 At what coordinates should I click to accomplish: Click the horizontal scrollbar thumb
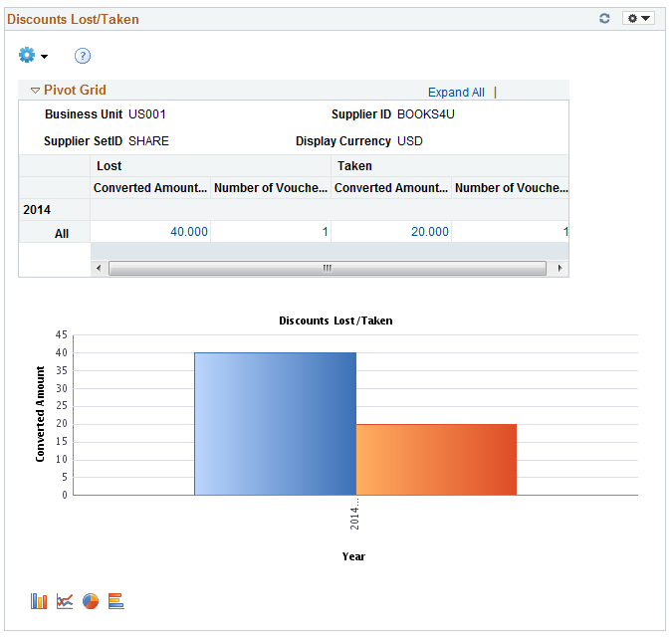tap(328, 269)
